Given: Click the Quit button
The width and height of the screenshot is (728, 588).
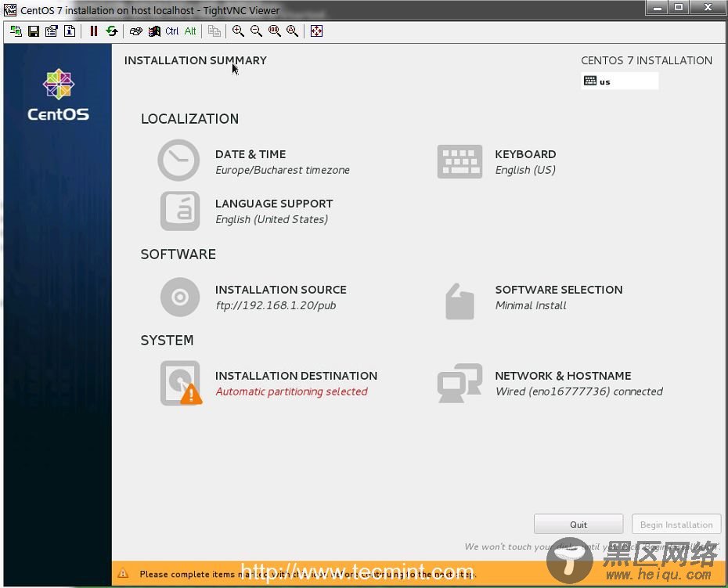Looking at the screenshot, I should (578, 525).
